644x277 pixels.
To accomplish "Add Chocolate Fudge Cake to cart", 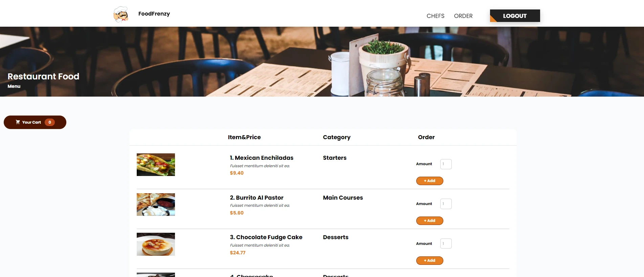I will (x=429, y=260).
